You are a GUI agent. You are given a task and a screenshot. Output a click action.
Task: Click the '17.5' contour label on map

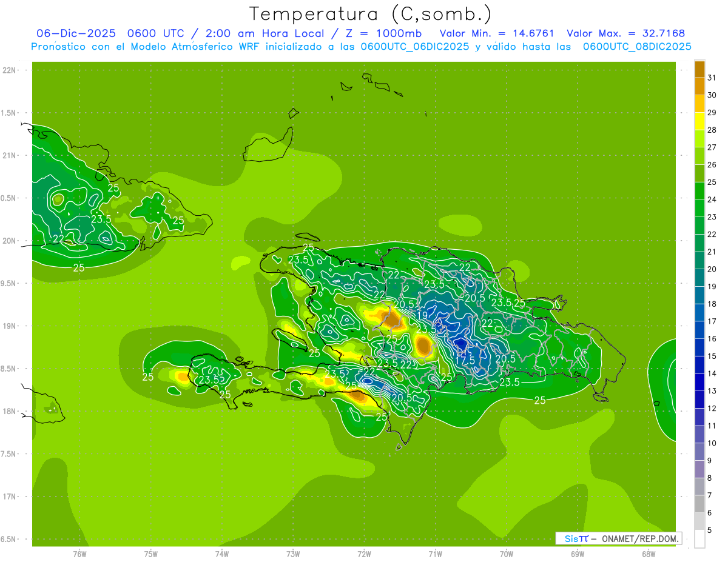(x=465, y=360)
